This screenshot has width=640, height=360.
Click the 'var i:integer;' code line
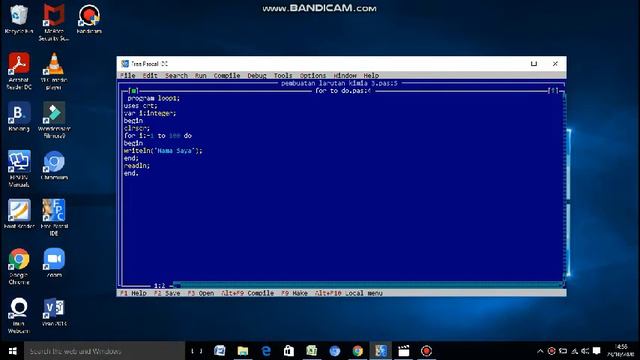pyautogui.click(x=150, y=113)
